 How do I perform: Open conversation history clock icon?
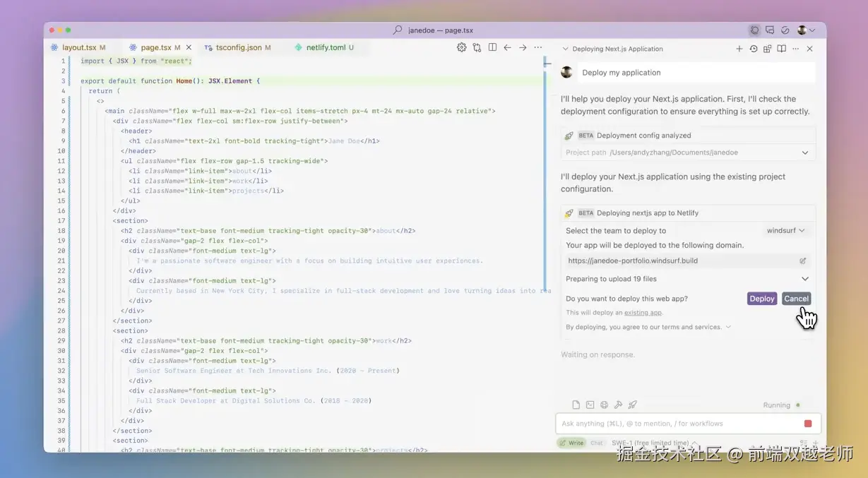coord(754,49)
